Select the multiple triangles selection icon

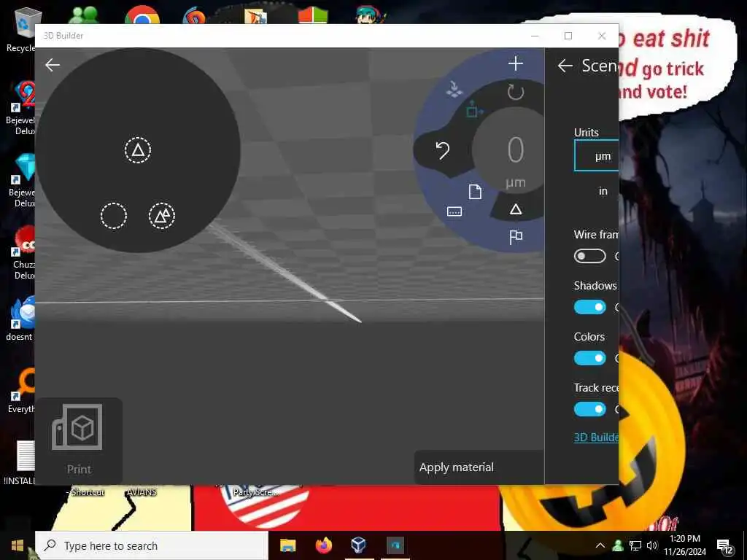point(161,216)
